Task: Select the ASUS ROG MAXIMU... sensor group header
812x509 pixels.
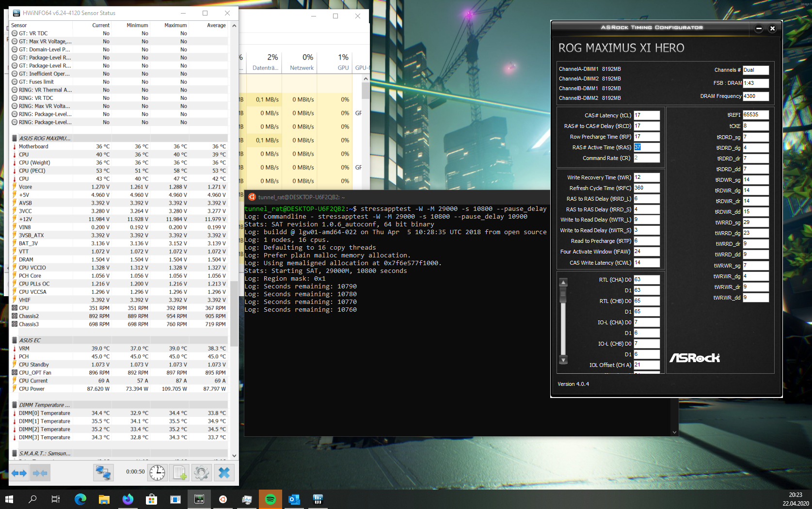Action: point(119,138)
